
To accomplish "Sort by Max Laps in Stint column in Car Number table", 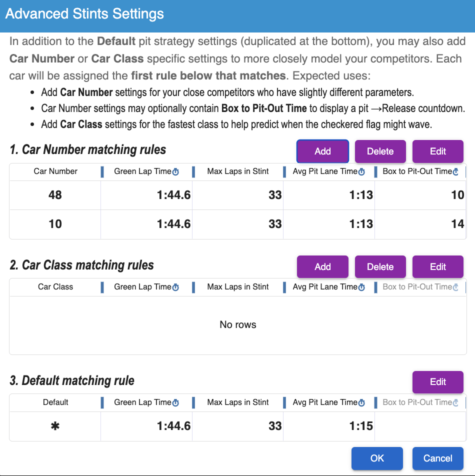I will click(238, 171).
